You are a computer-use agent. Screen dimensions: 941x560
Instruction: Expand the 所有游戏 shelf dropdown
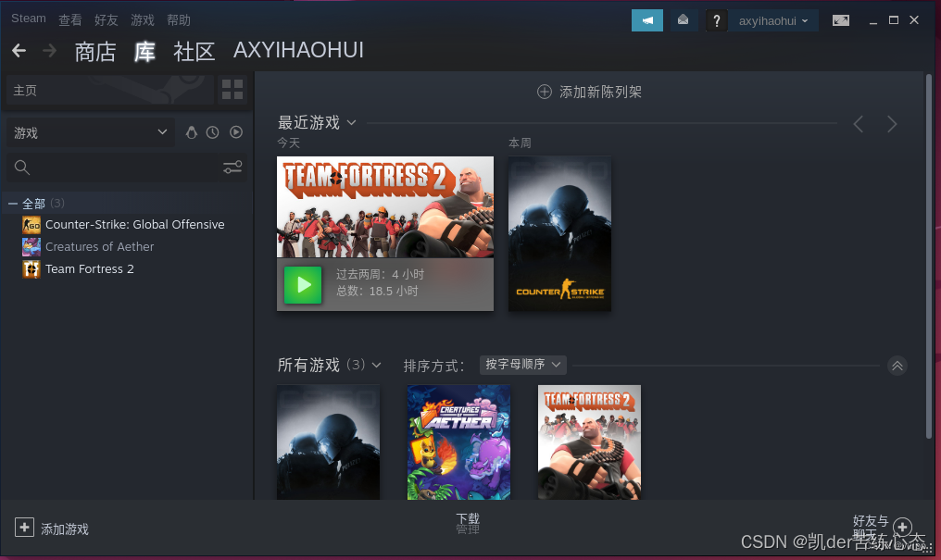[329, 365]
